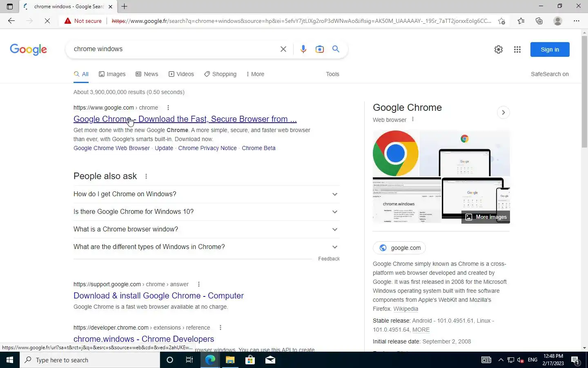Open Microsoft Store from the taskbar
This screenshot has width=588, height=368.
(250, 360)
